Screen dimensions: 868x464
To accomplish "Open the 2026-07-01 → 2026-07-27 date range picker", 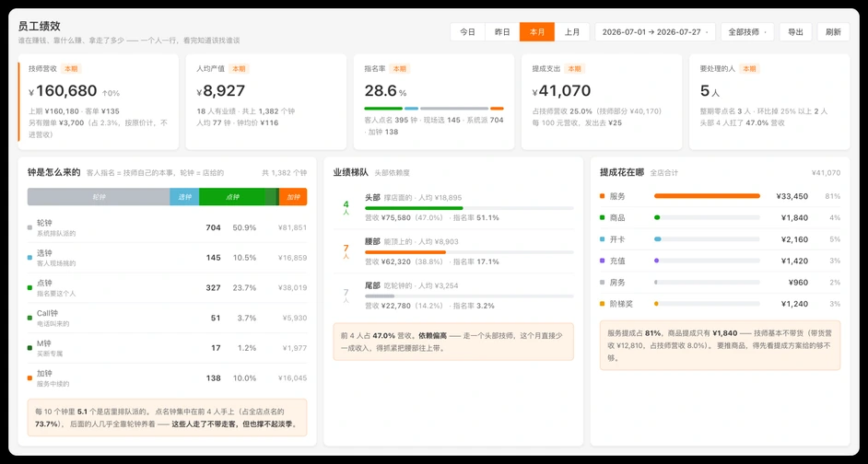I will (x=655, y=32).
